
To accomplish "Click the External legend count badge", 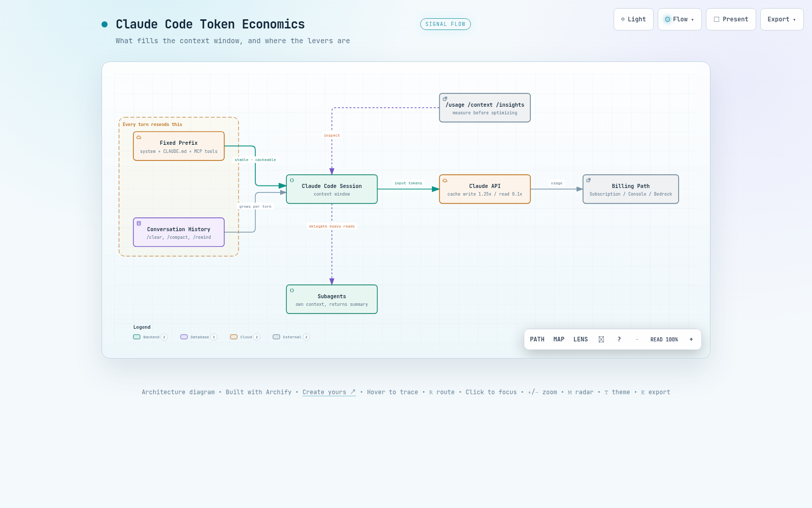I will [x=306, y=337].
